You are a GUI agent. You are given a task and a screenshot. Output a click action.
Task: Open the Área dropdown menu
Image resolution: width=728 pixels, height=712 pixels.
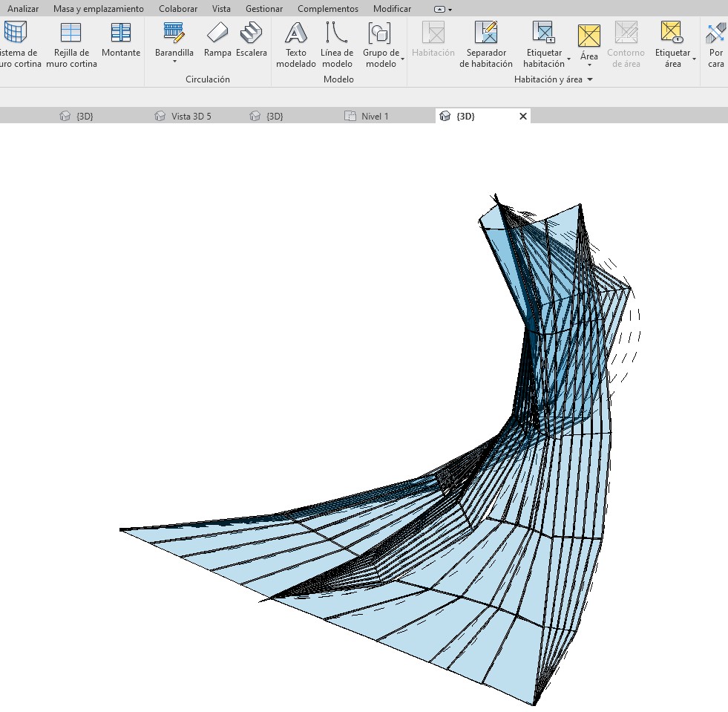589,65
